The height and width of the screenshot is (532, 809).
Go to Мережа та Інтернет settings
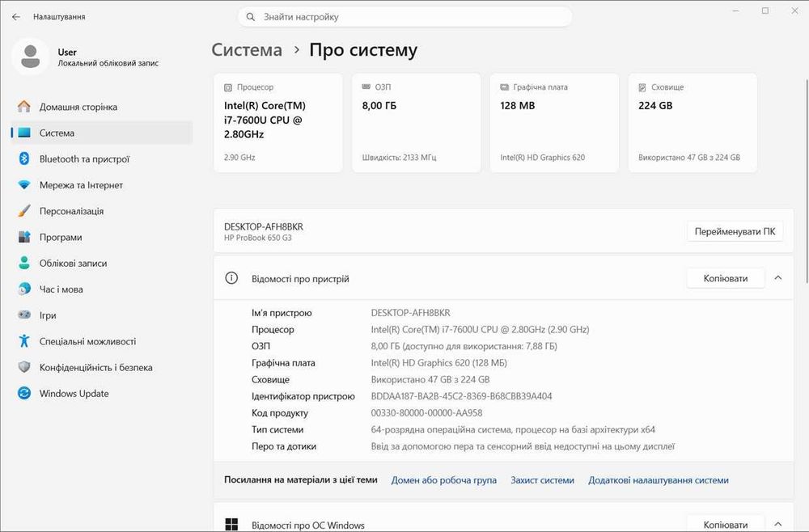(102, 184)
